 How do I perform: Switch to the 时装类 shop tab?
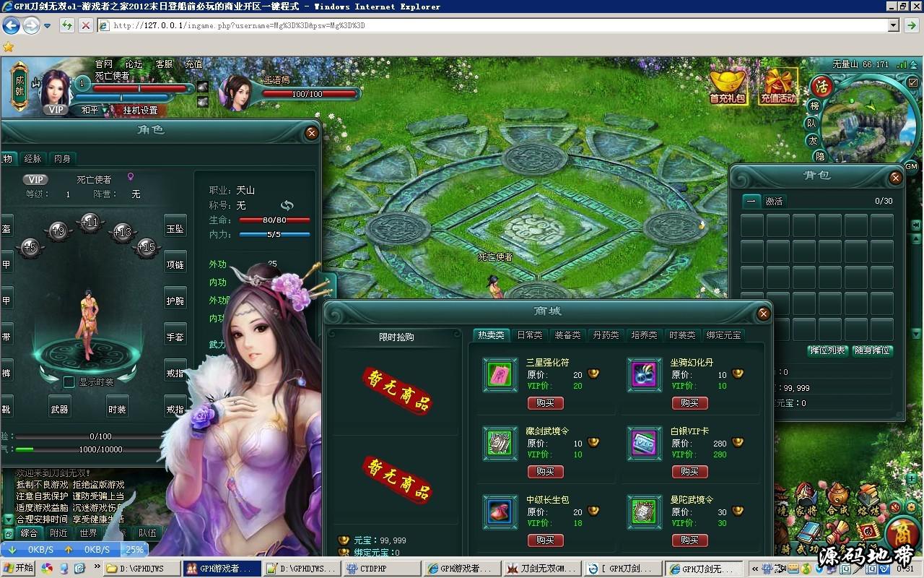681,335
